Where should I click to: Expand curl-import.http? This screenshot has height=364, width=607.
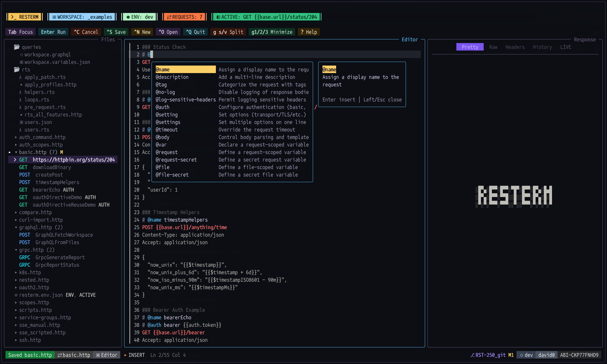(x=16, y=220)
